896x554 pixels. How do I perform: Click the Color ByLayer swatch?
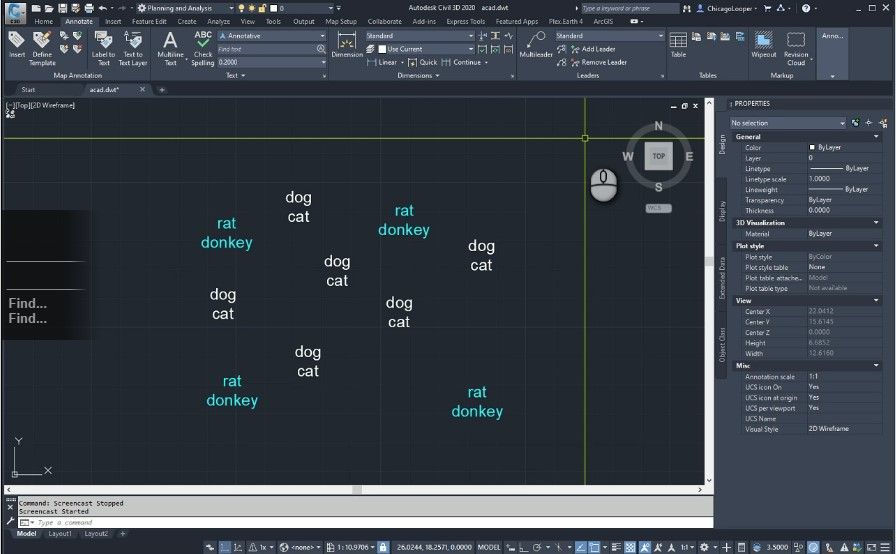[812, 148]
